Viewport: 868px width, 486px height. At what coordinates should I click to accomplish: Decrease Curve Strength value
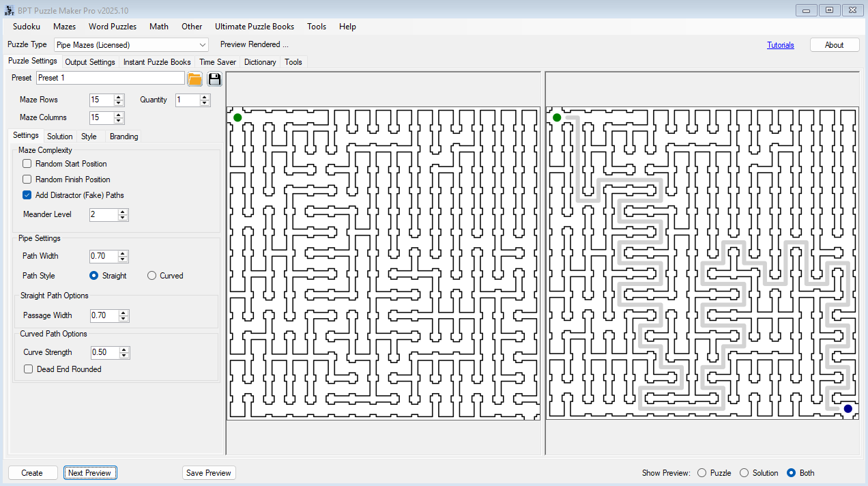(x=124, y=356)
